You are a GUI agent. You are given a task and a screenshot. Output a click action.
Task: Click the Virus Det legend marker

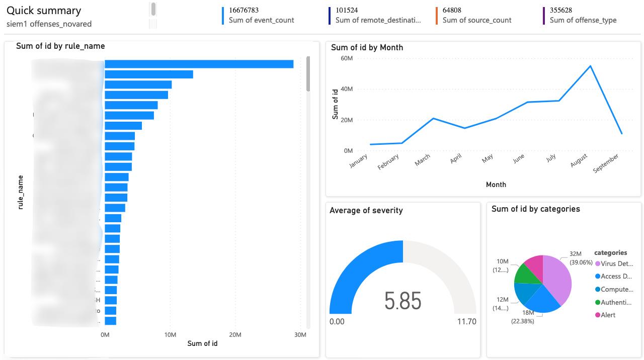click(599, 263)
